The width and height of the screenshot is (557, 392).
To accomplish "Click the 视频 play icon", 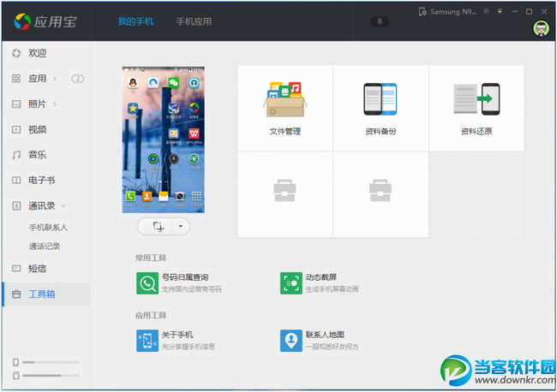I will click(x=16, y=129).
